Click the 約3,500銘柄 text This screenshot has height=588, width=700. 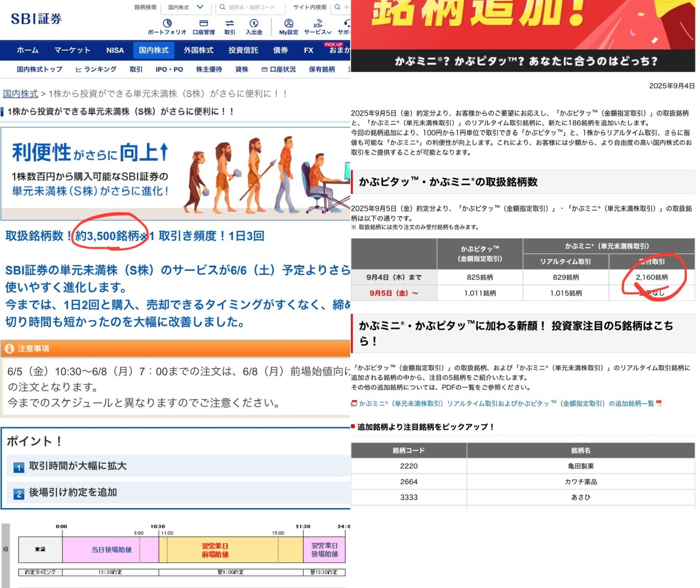pyautogui.click(x=107, y=236)
